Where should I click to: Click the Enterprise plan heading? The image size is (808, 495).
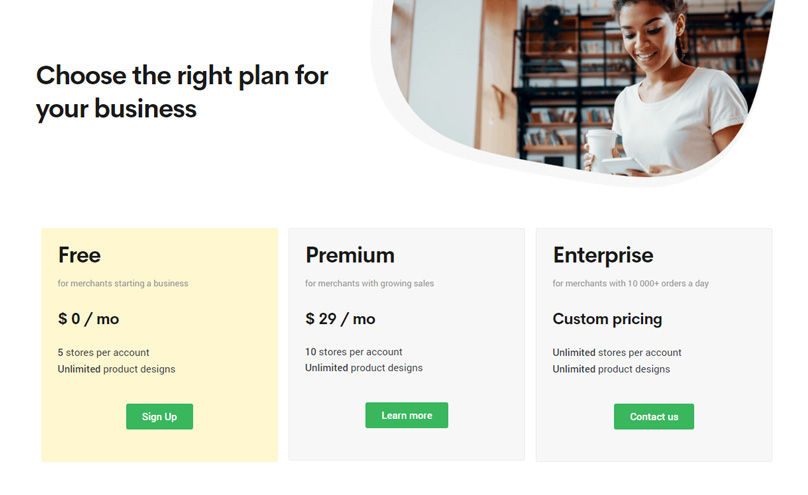(x=603, y=255)
